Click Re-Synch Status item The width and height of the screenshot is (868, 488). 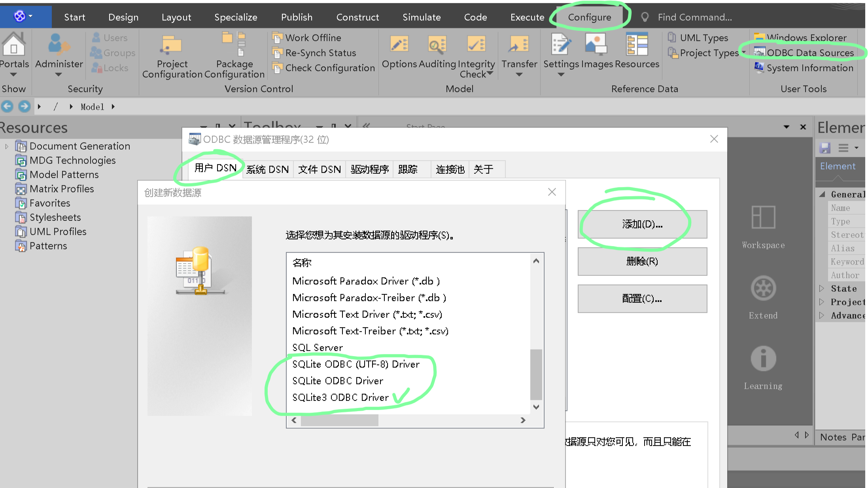pos(314,53)
